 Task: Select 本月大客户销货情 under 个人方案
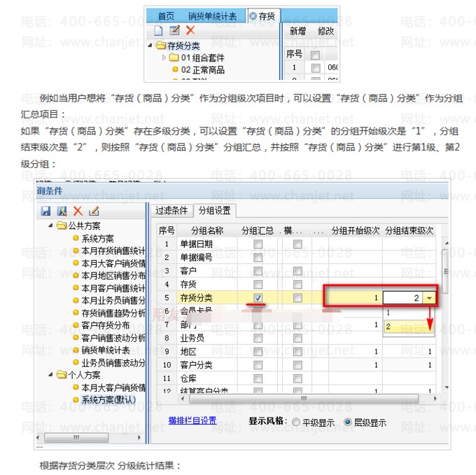[113, 387]
